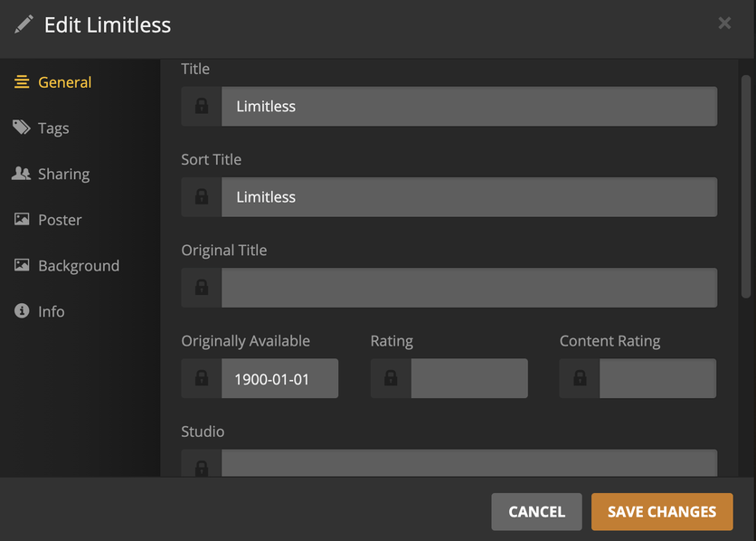Toggle the Sort Title lock
This screenshot has width=756, height=541.
202,197
